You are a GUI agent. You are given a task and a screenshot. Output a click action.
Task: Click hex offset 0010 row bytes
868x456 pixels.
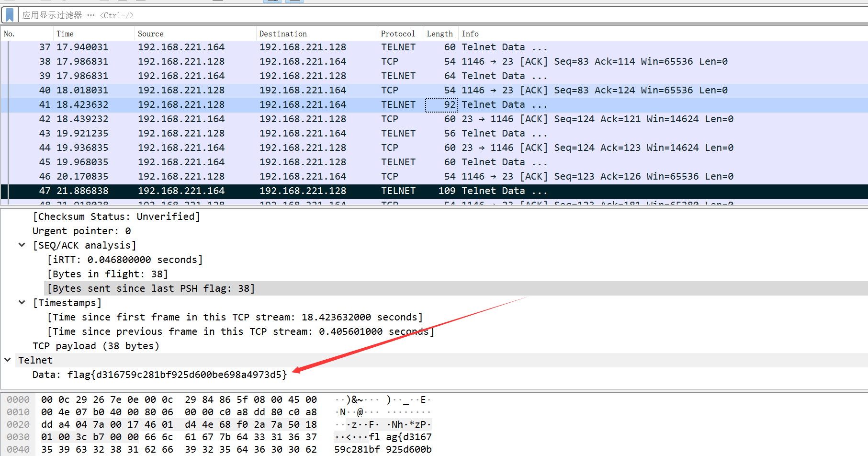coord(179,412)
